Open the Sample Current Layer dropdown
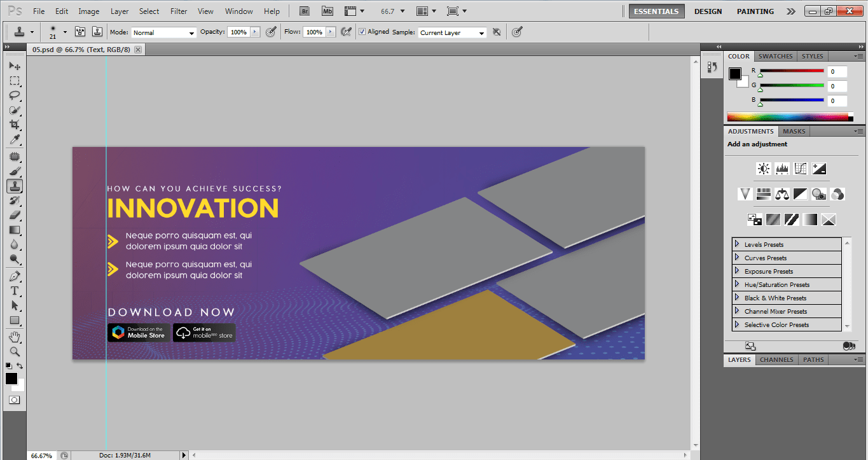Image resolution: width=868 pixels, height=460 pixels. tap(452, 32)
